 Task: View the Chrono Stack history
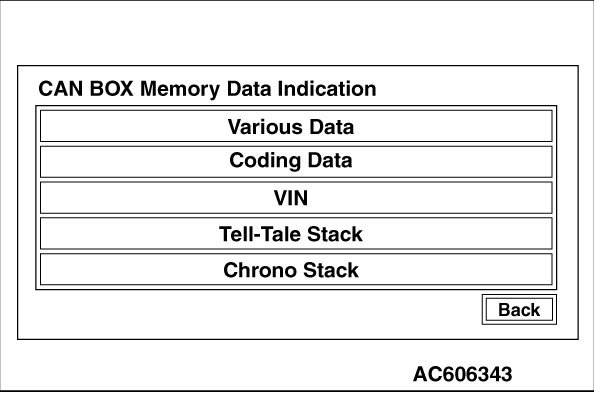point(296,269)
